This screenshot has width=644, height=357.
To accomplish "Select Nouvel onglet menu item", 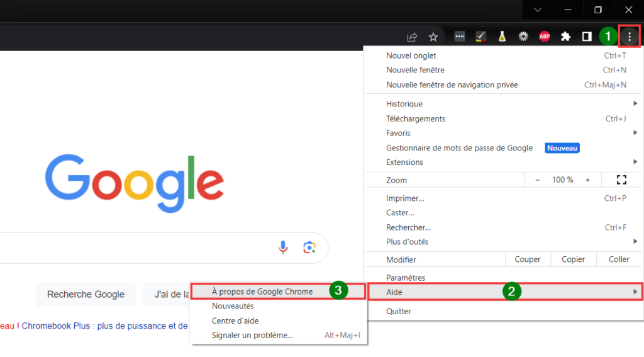I will 504,55.
